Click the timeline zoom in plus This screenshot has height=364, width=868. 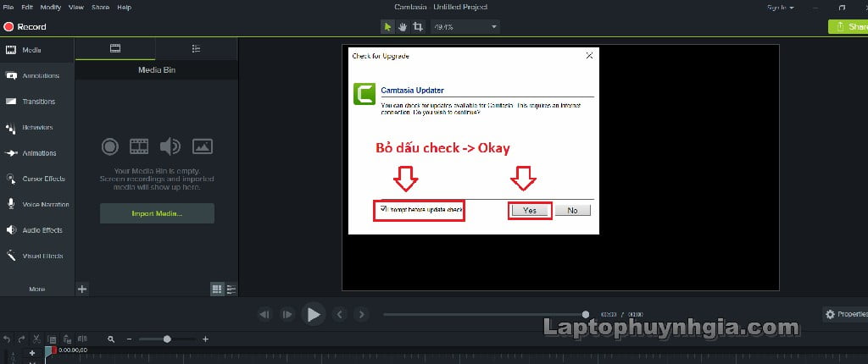(205, 339)
